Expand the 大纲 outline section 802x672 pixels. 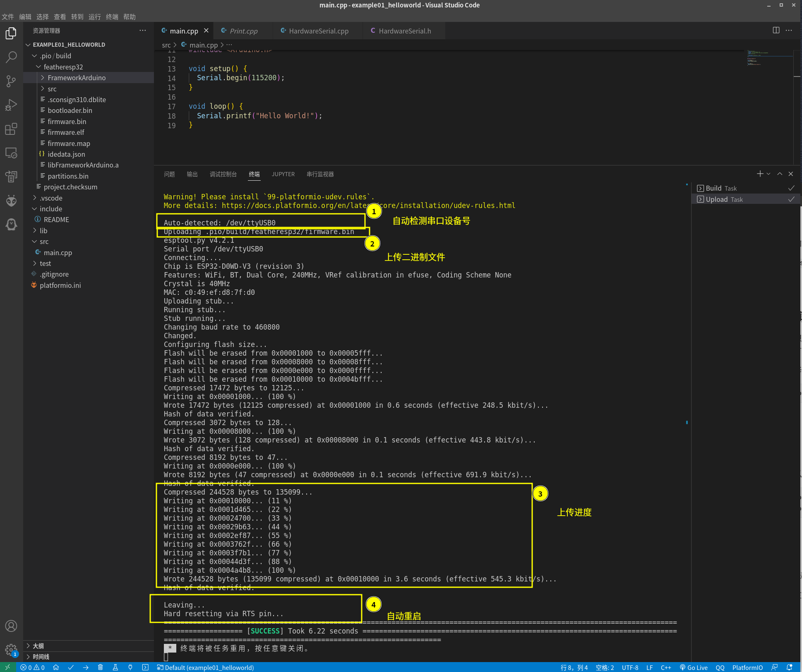(38, 646)
